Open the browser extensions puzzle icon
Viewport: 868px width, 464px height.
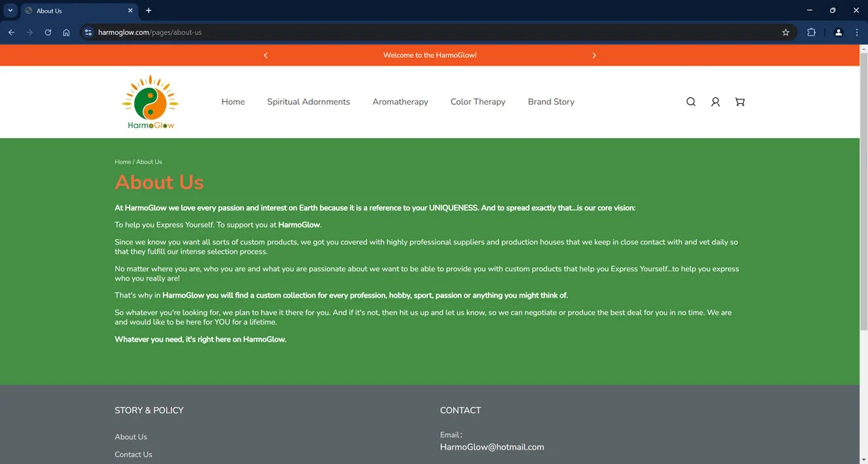coord(811,32)
